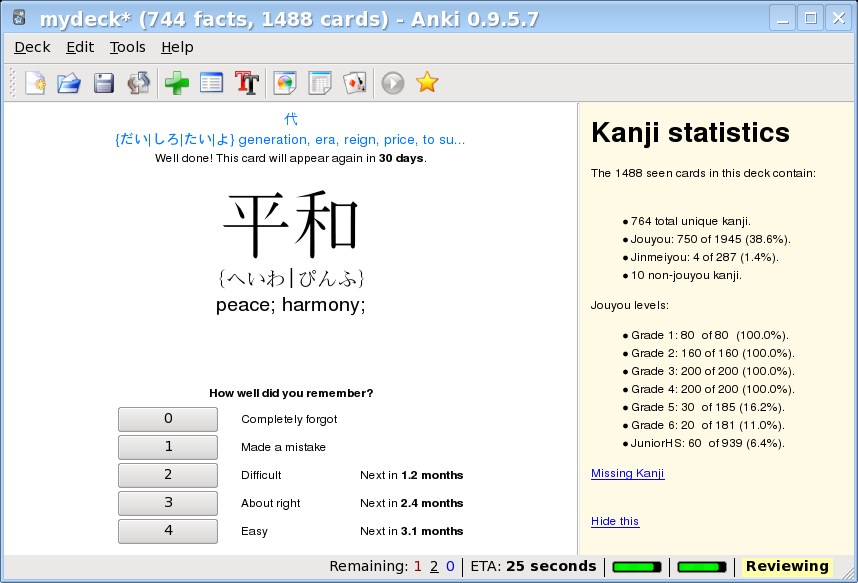858x583 pixels.
Task: Click "Hide this" to close Kanji statistics
Action: (x=614, y=521)
